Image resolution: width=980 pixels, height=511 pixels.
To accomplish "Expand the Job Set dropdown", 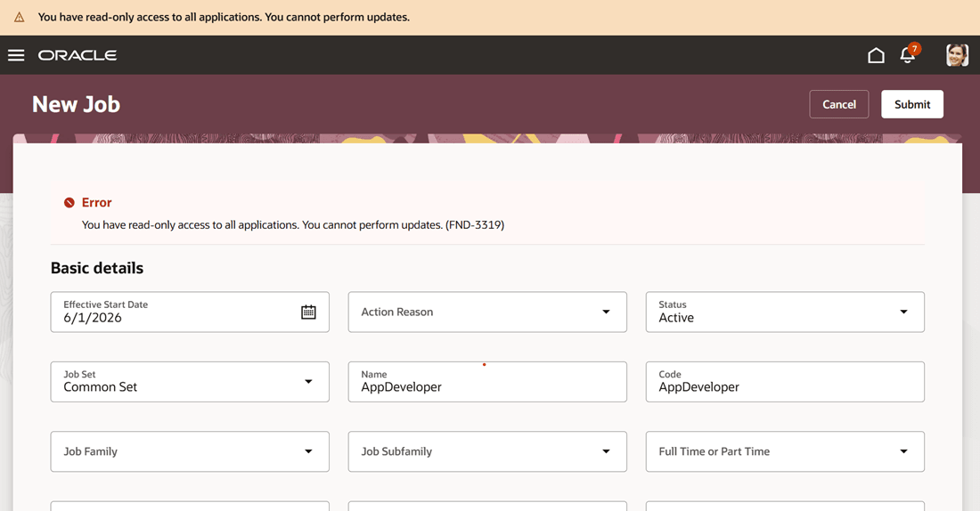I will [x=308, y=382].
